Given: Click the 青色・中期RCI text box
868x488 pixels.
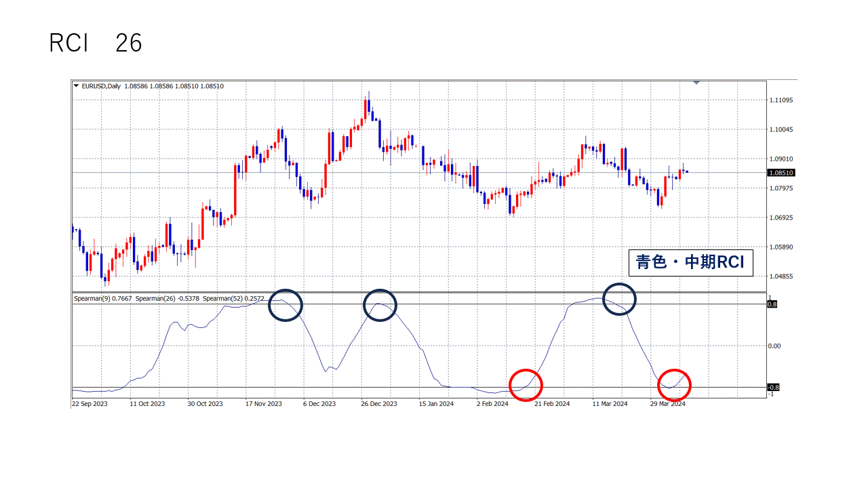Looking at the screenshot, I should point(690,262).
